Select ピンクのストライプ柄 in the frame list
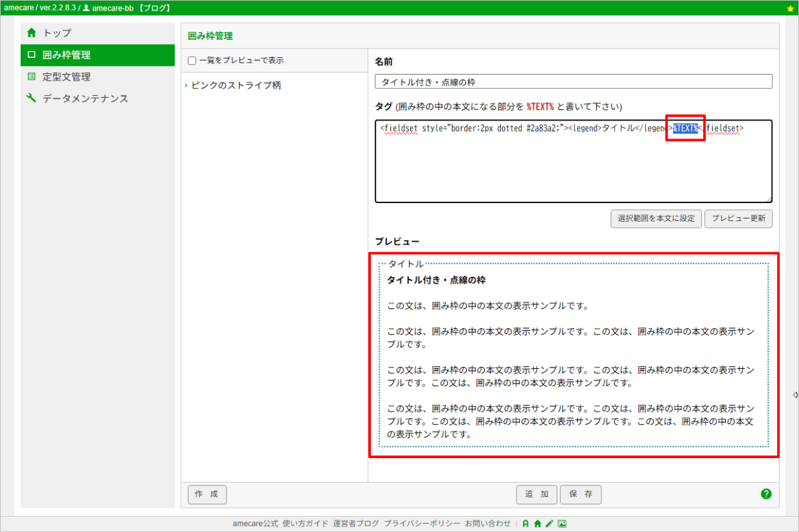The height and width of the screenshot is (532, 799). tap(236, 85)
